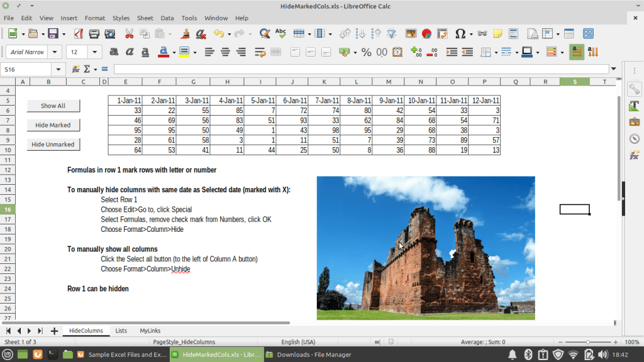Switch to the MyLinks sheet tab
This screenshot has height=362, width=644.
150,331
